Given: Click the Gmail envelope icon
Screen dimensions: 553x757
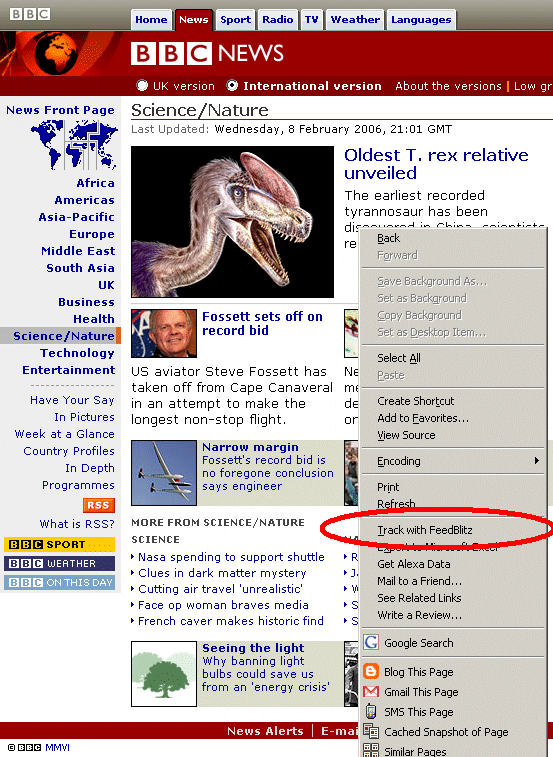Looking at the screenshot, I should pos(371,691).
